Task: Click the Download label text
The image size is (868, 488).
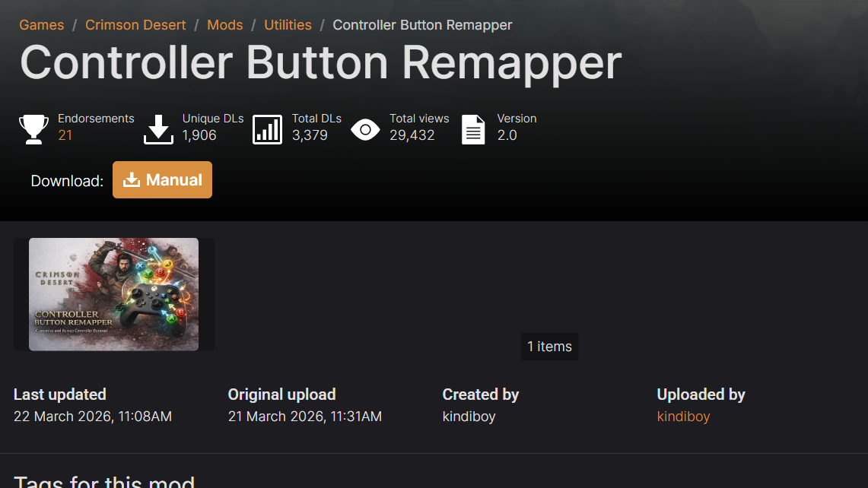Action: pos(67,181)
